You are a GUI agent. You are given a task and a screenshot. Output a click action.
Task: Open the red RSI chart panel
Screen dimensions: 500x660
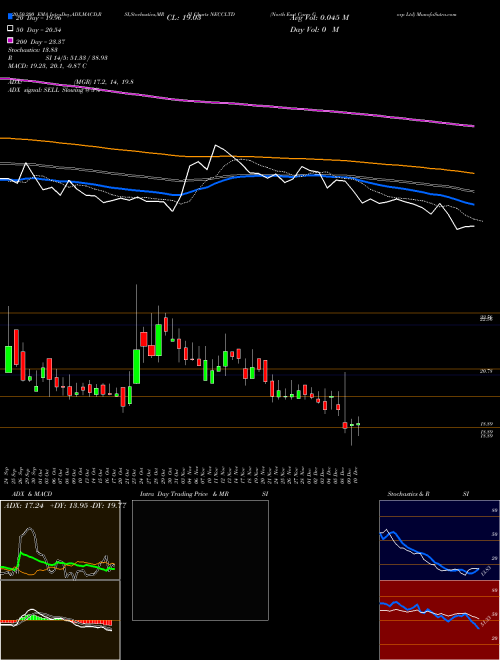(x=439, y=620)
